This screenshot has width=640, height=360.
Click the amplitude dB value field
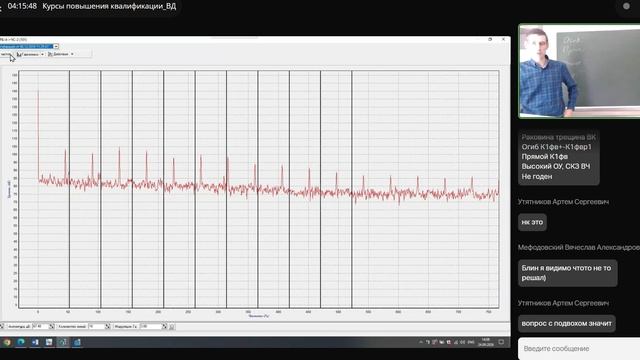40,327
